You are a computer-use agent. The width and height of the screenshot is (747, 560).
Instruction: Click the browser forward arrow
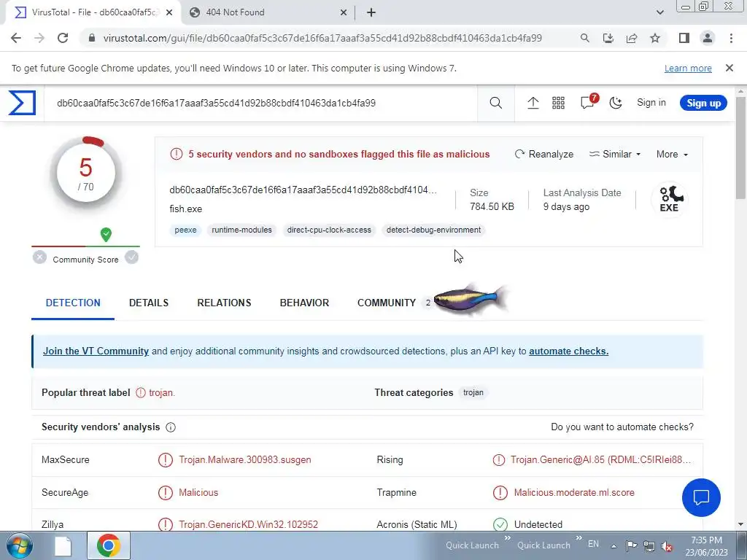coord(39,38)
